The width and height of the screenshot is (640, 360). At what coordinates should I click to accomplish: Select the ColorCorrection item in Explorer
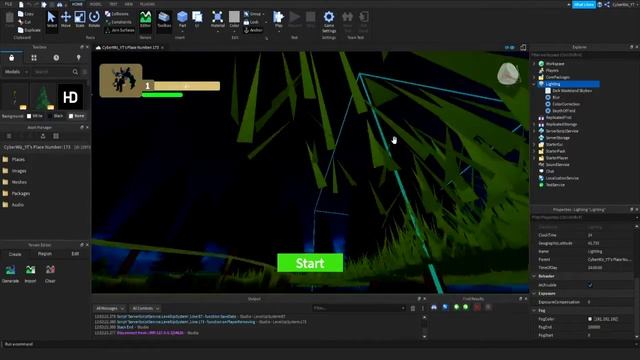[566, 104]
